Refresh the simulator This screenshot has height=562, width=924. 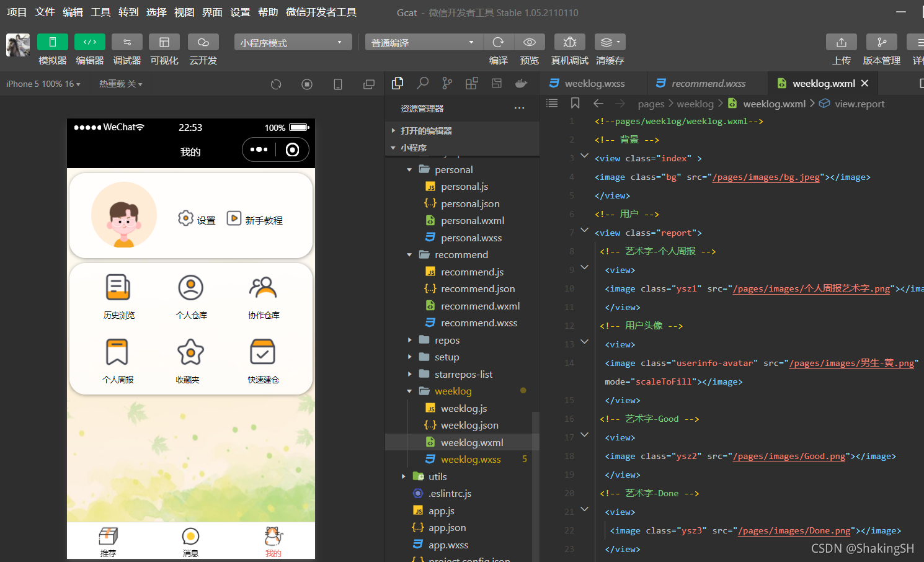point(276,84)
